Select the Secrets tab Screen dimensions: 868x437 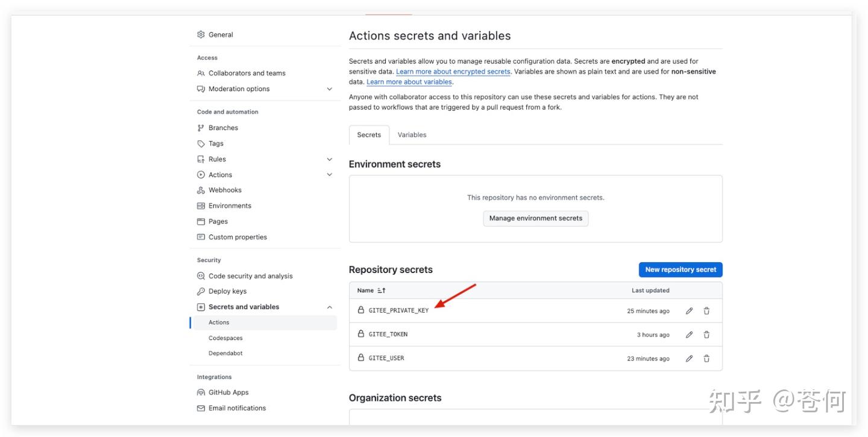(369, 135)
